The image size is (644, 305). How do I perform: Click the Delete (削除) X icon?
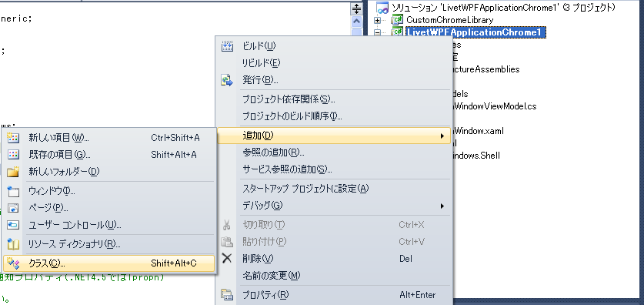tap(227, 258)
